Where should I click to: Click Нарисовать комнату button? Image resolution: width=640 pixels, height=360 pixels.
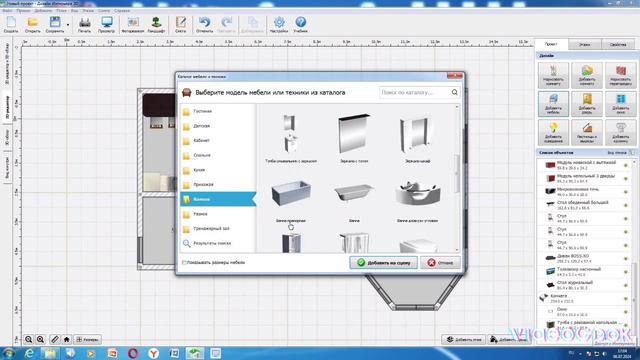point(553,75)
